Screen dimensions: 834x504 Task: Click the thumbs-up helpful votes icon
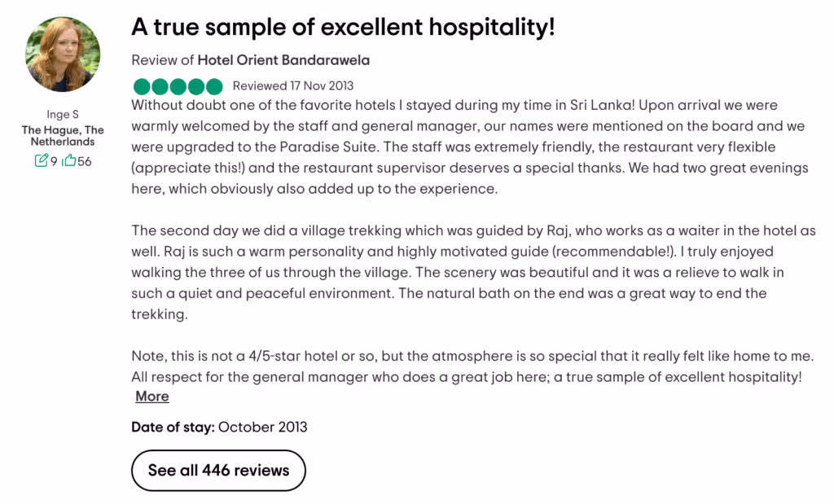(68, 160)
